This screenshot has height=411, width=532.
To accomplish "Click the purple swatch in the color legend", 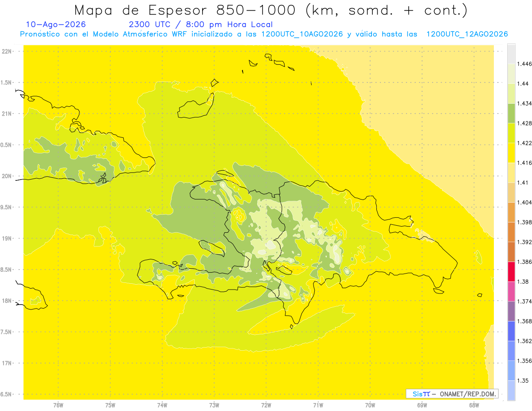I will (x=511, y=311).
